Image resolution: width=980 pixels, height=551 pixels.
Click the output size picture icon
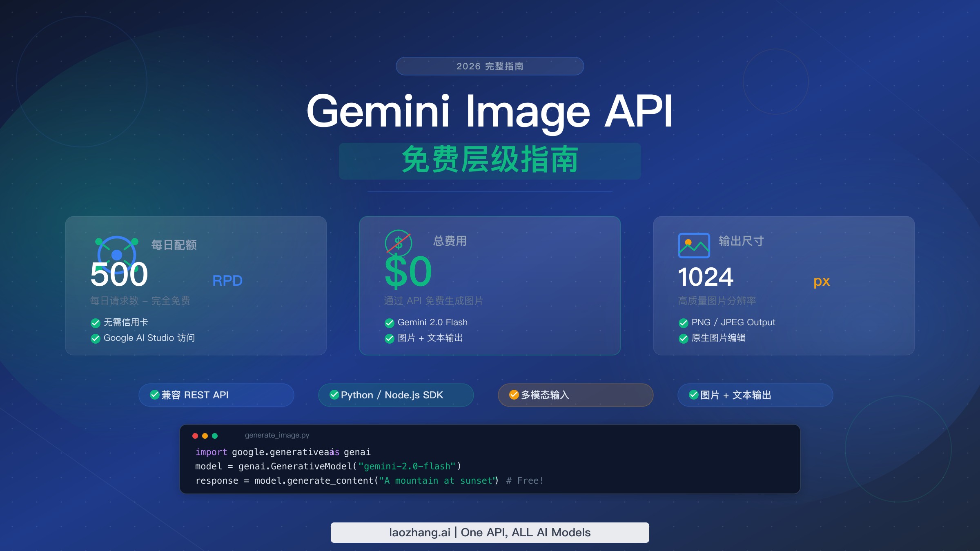click(x=694, y=245)
